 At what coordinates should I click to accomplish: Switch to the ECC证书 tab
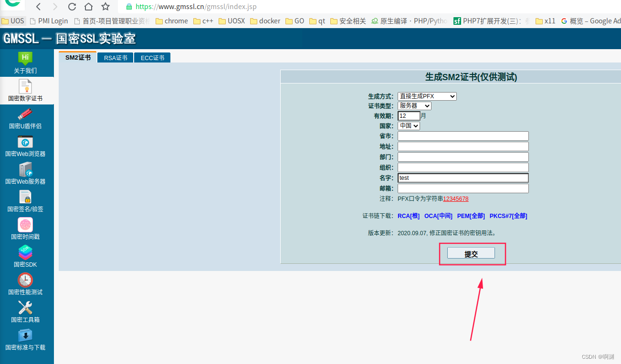point(152,57)
